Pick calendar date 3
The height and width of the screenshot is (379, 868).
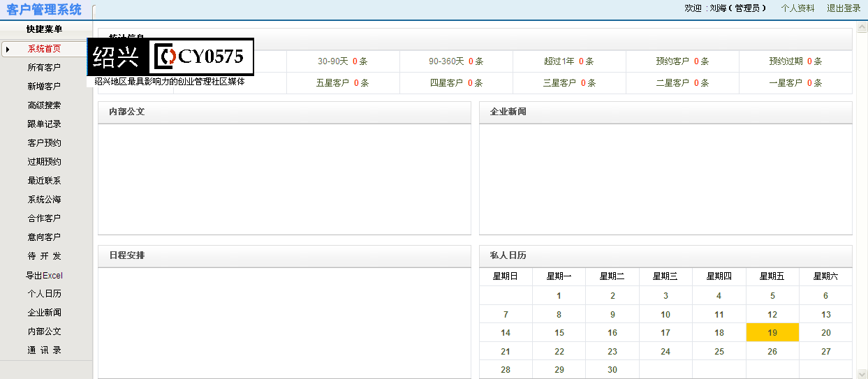665,296
